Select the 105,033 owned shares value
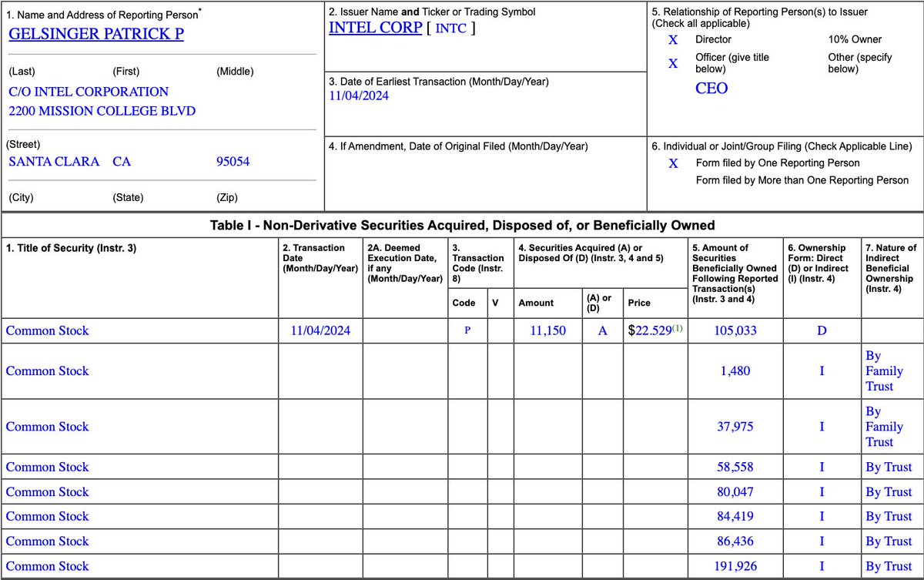 (735, 330)
